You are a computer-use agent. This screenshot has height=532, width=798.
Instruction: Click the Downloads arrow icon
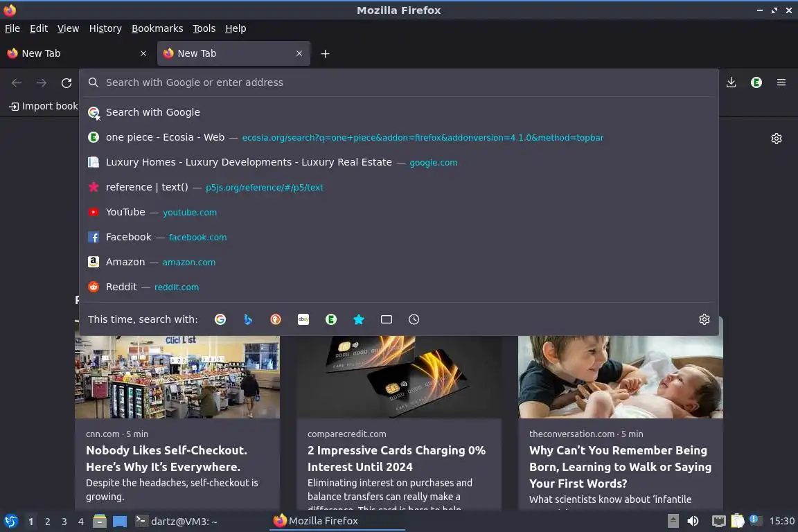point(731,82)
